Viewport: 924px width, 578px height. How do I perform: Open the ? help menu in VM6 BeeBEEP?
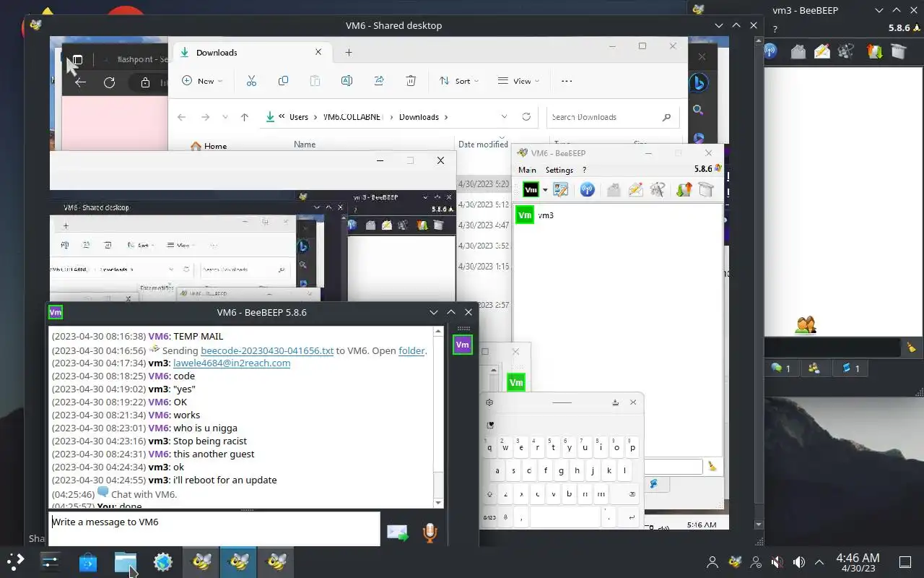point(585,170)
